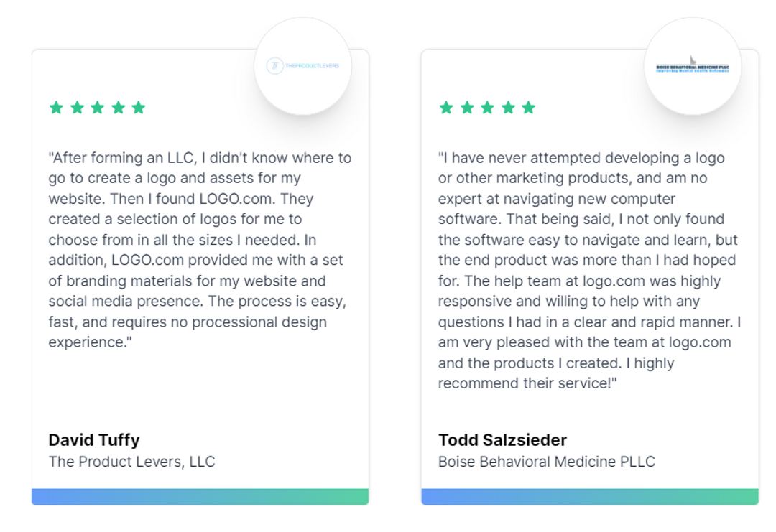The height and width of the screenshot is (532, 776).
Task: Click first star in Todd Salzsieder's rating
Action: [x=446, y=107]
